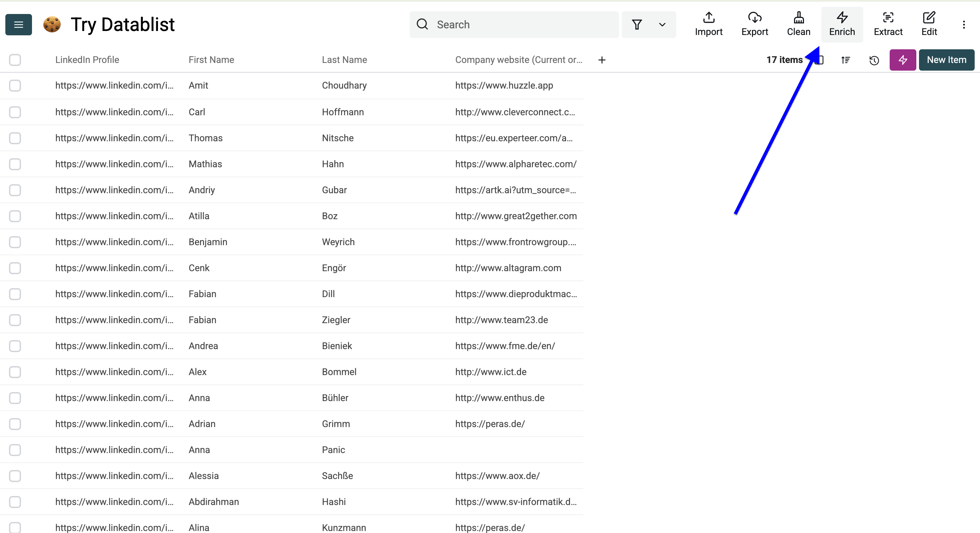Open the Enrich menu
The width and height of the screenshot is (980, 533).
click(842, 25)
